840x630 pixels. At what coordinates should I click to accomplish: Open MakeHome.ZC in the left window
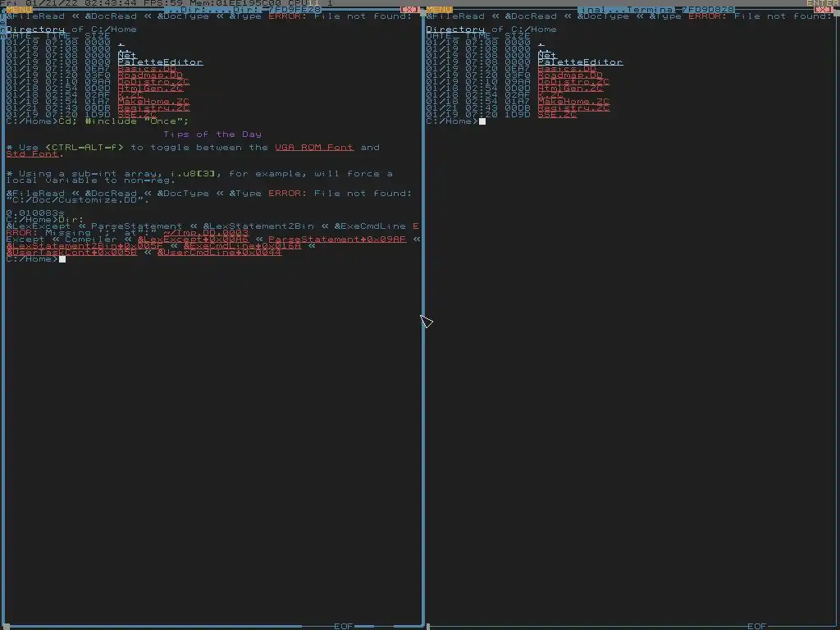click(x=153, y=101)
